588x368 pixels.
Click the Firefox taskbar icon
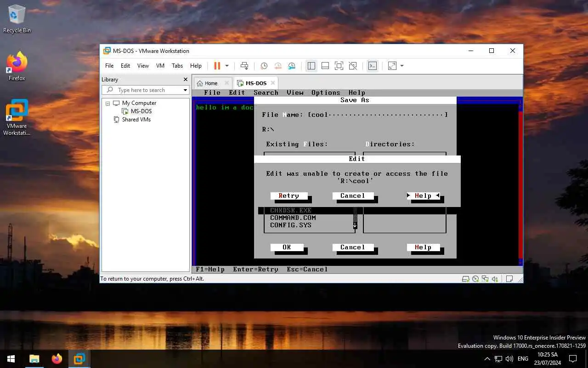click(57, 359)
